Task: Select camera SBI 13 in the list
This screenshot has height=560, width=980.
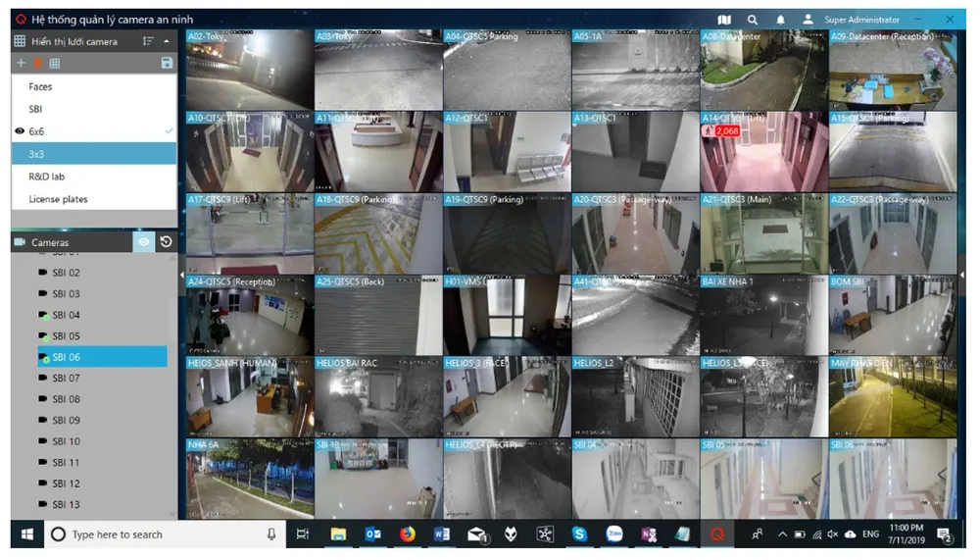Action: pyautogui.click(x=102, y=505)
